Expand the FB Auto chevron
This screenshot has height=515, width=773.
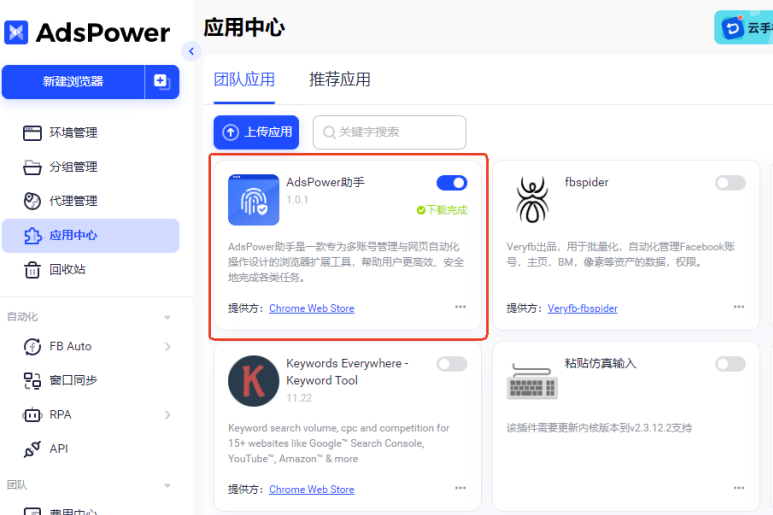168,346
